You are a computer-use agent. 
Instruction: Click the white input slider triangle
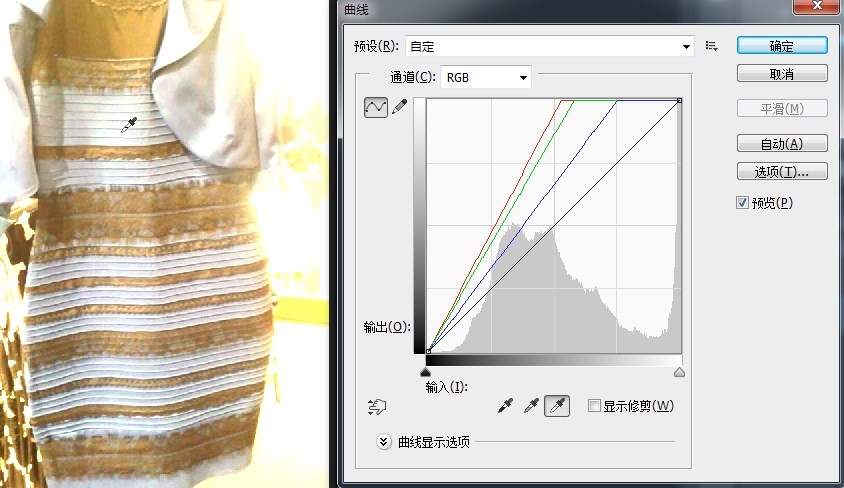tap(680, 372)
